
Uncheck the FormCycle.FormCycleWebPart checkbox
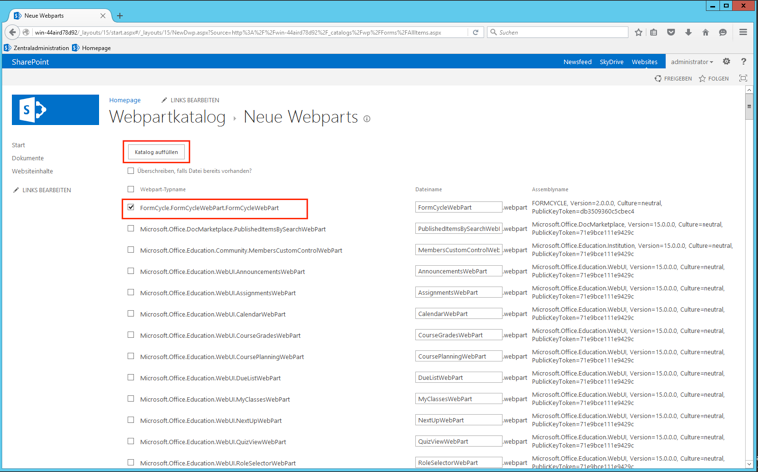(130, 208)
